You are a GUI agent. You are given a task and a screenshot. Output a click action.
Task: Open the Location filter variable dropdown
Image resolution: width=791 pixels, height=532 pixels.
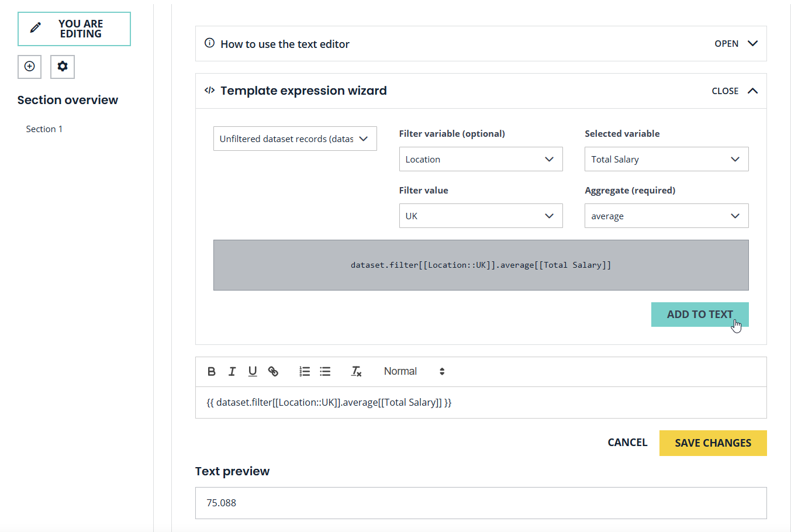(x=481, y=159)
